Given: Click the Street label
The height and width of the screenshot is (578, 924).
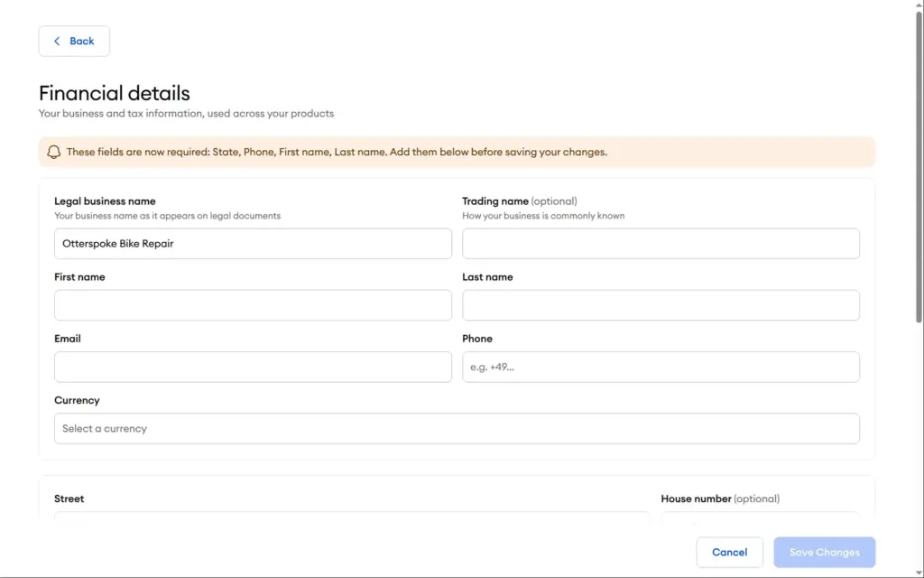Looking at the screenshot, I should click(x=69, y=499).
